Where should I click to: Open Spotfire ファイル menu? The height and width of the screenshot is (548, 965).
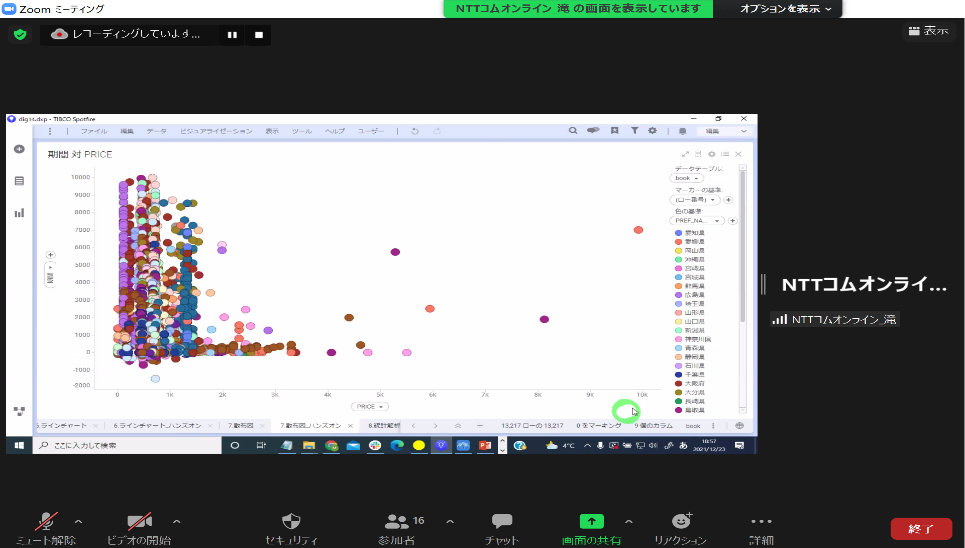94,131
